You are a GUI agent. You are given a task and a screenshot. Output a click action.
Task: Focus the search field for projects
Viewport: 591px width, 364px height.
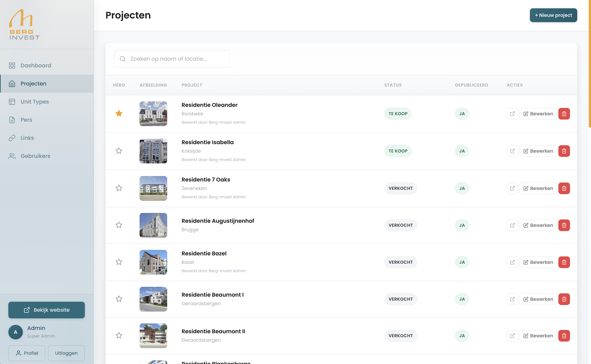coord(172,59)
